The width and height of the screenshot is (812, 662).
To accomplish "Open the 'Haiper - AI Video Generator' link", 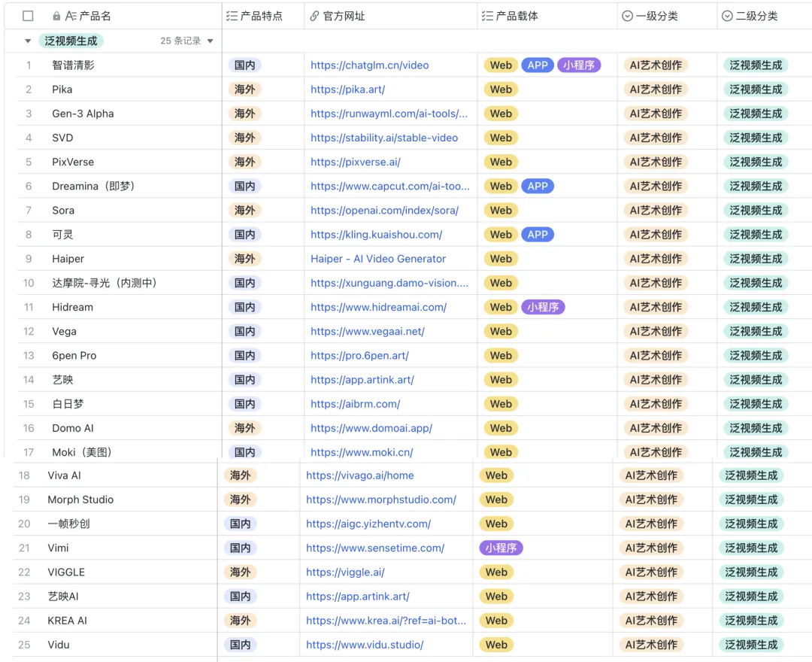I will (378, 259).
